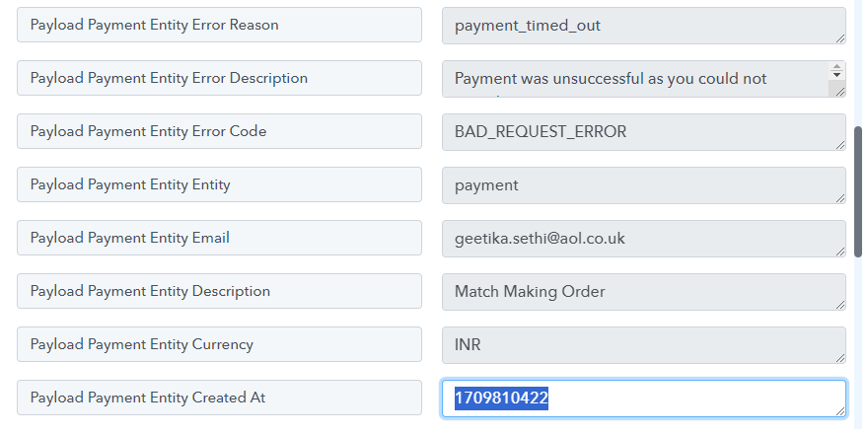Select the BAD_REQUEST_ERROR value field
Image resolution: width=868 pixels, height=435 pixels.
point(644,132)
